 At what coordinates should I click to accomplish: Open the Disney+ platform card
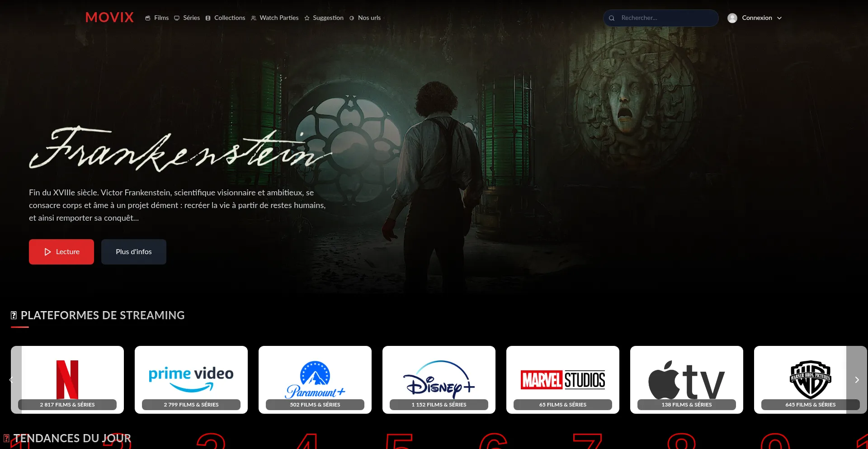tap(439, 379)
